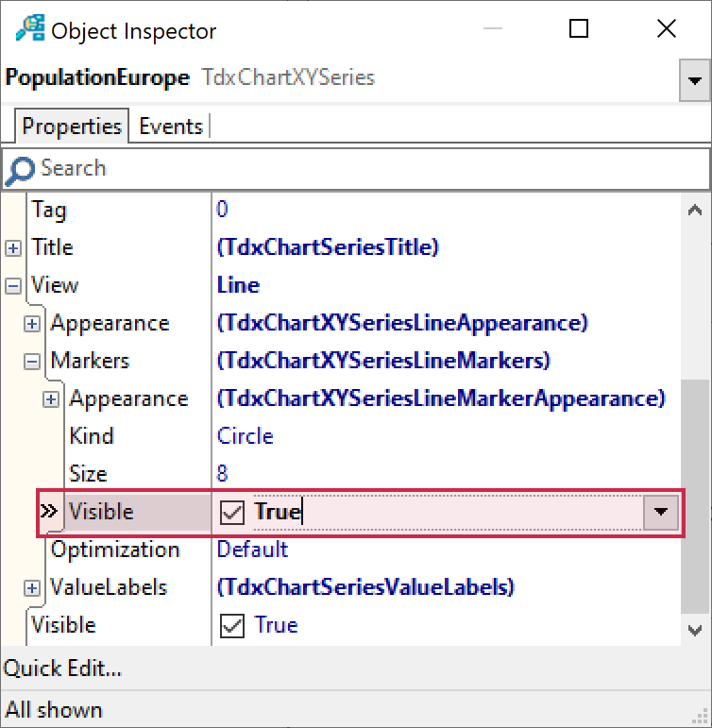This screenshot has width=712, height=728.
Task: Expand the Title property node
Action: [13, 247]
